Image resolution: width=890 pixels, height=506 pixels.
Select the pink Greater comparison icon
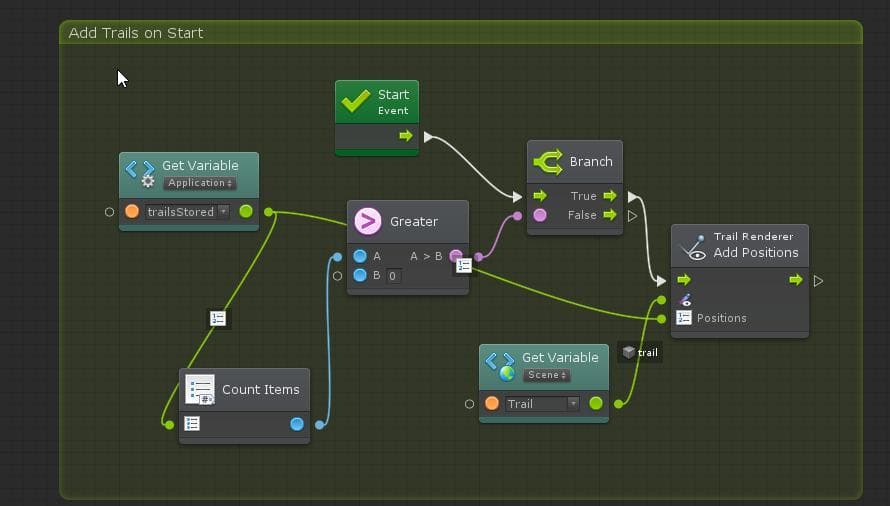368,221
